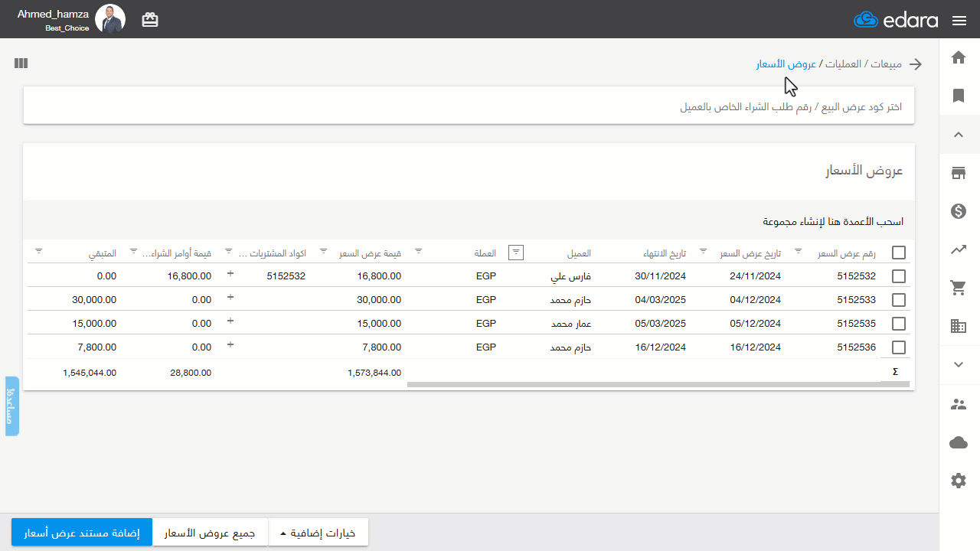Viewport: 980px width, 551px height.
Task: Open the store icon in the sidebar
Action: tap(959, 173)
